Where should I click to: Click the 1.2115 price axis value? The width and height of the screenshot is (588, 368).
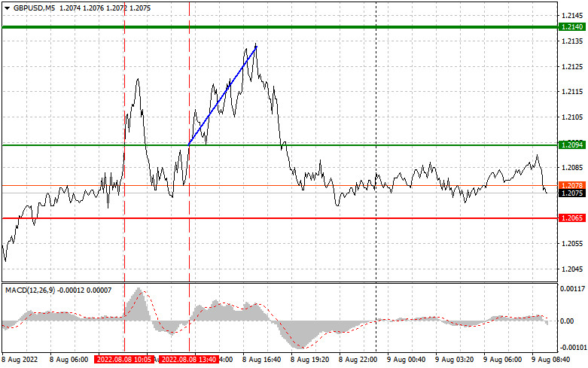pos(572,92)
